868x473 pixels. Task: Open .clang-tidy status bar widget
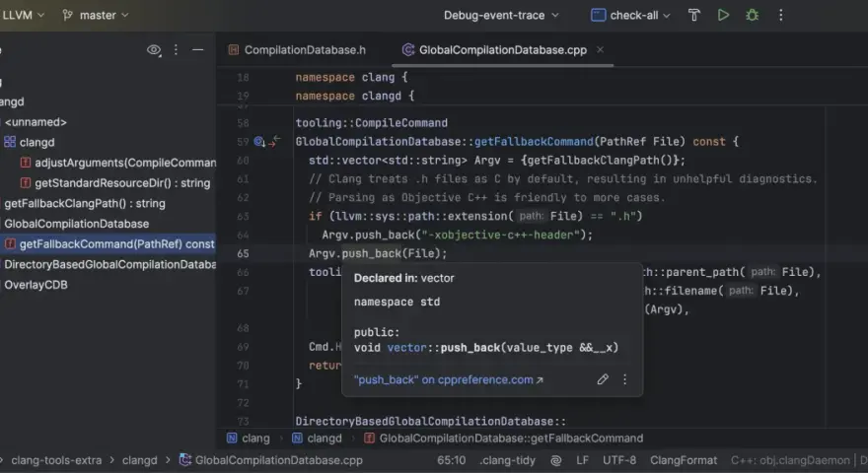click(508, 461)
